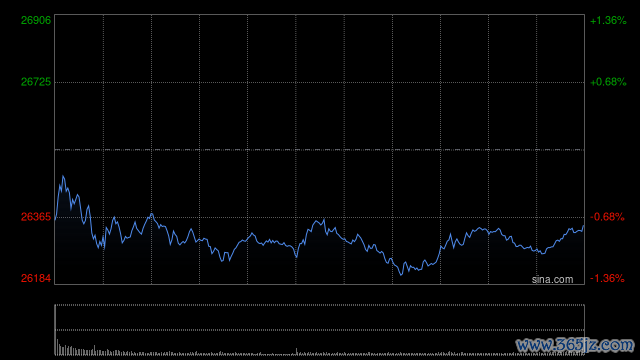Click the starting point of the price line

(x=56, y=219)
